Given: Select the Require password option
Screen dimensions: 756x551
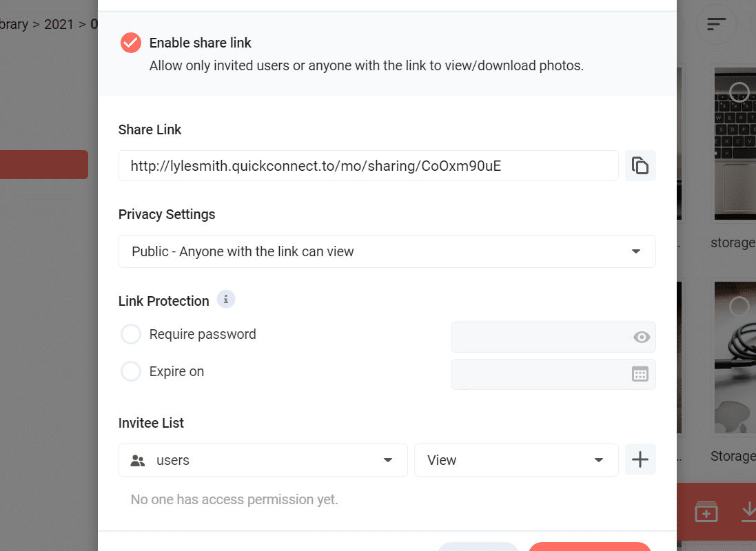Looking at the screenshot, I should [x=131, y=334].
